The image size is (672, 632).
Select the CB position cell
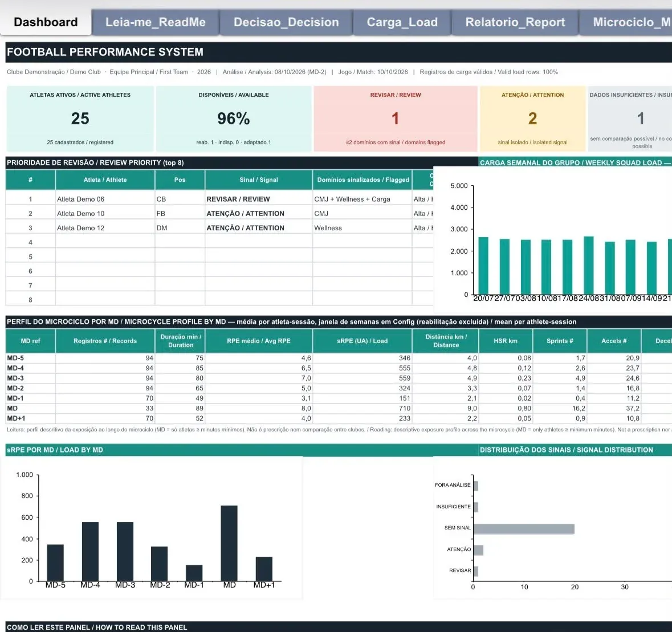[180, 199]
